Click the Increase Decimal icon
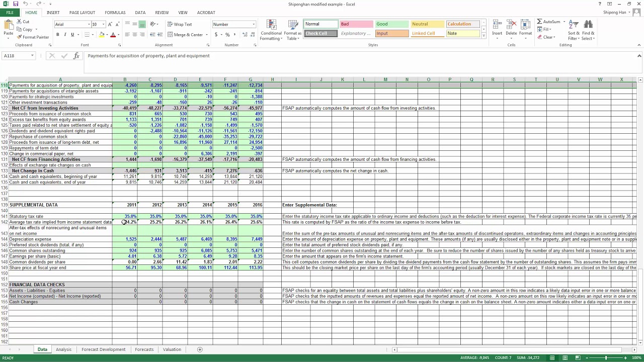The height and width of the screenshot is (362, 644). click(245, 35)
